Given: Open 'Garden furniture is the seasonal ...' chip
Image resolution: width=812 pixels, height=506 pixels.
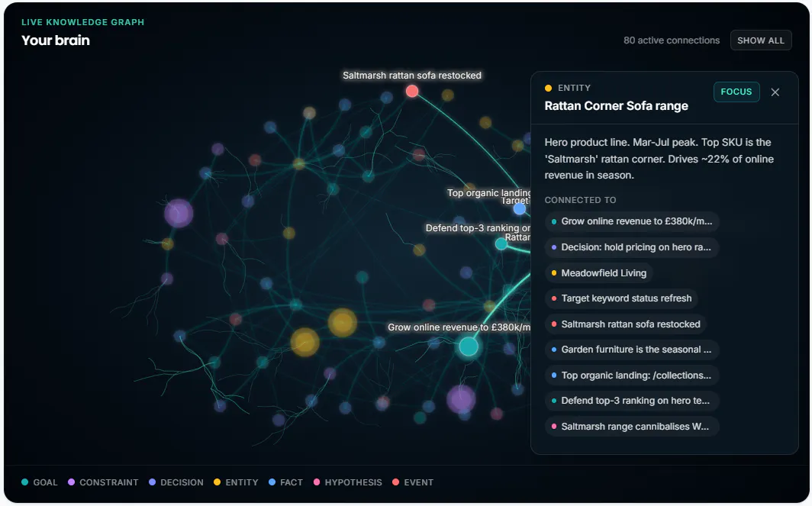Looking at the screenshot, I should (632, 350).
